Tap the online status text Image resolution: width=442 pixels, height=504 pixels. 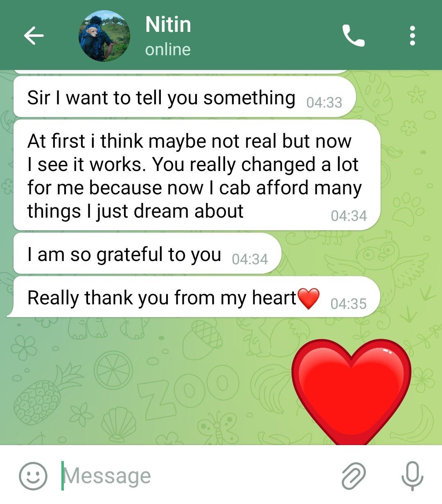point(168,49)
